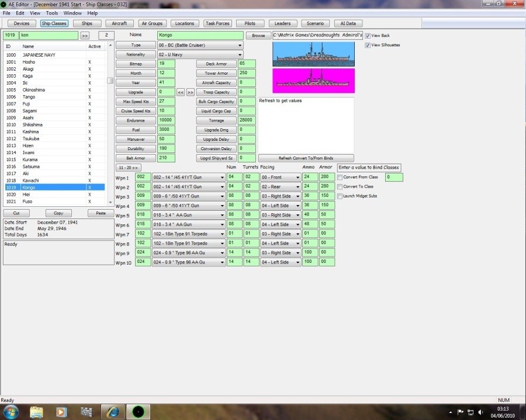Click the volume speaker tray icon
Image resolution: width=526 pixels, height=420 pixels.
click(x=480, y=412)
